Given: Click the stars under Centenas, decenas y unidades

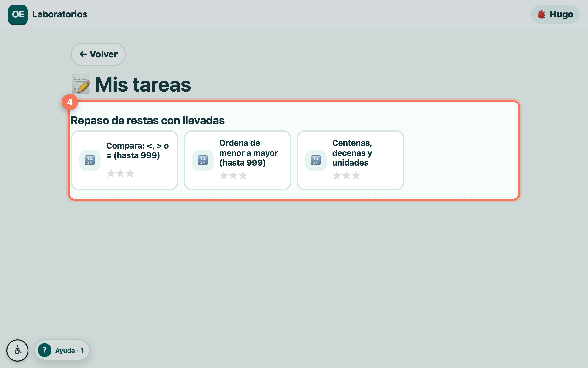Looking at the screenshot, I should 346,175.
